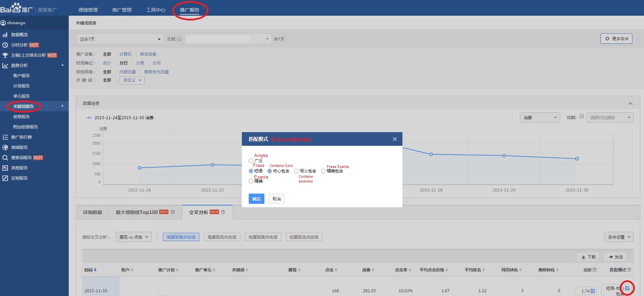Screen dimensions: 644x296
Task: Click the 2015-11-29 data point on chart
Action: pyautogui.click(x=504, y=156)
